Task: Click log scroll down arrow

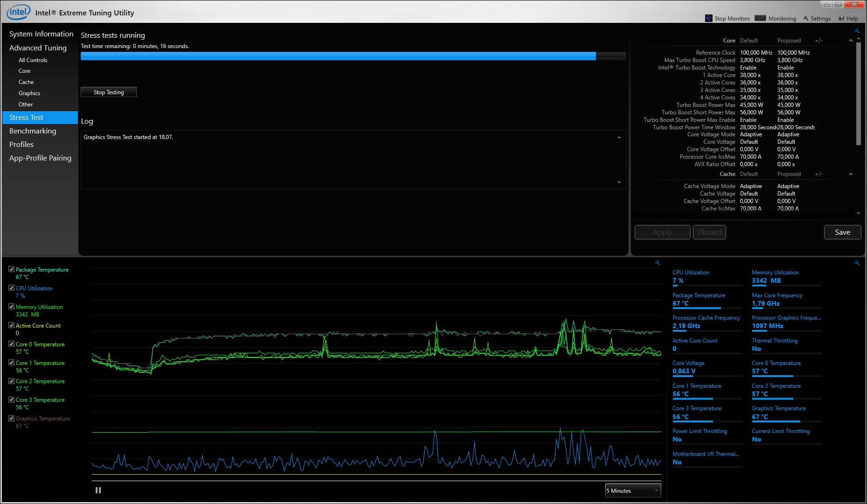Action: pos(619,182)
